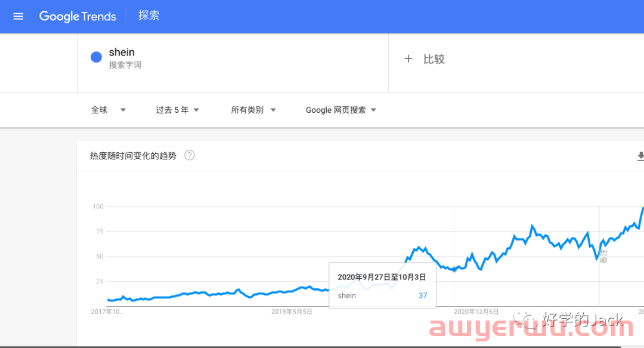Open help icon beside 热度随时间变化的趋势
Screen dimensions: 644x348
190,155
